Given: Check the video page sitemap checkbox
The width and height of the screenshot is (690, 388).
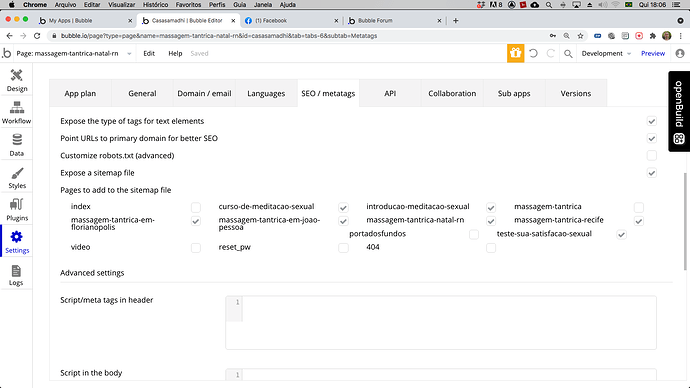Looking at the screenshot, I should (x=196, y=248).
